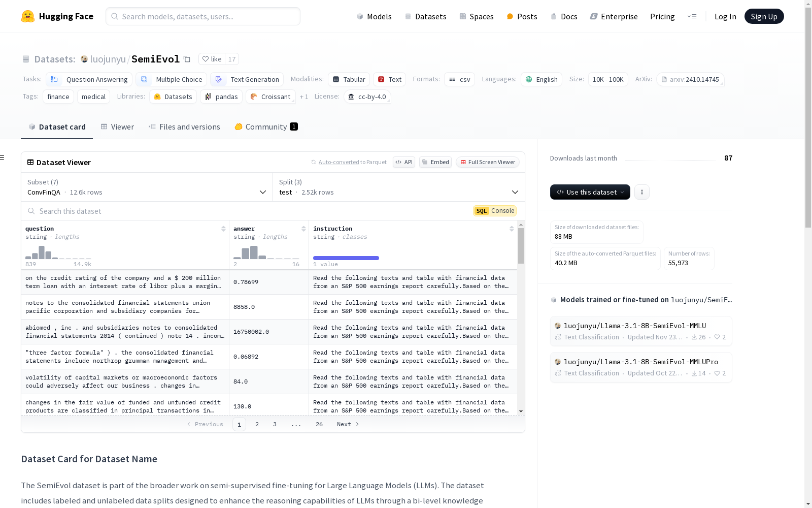The width and height of the screenshot is (812, 508).
Task: Open Models in the top navigation
Action: pyautogui.click(x=374, y=16)
